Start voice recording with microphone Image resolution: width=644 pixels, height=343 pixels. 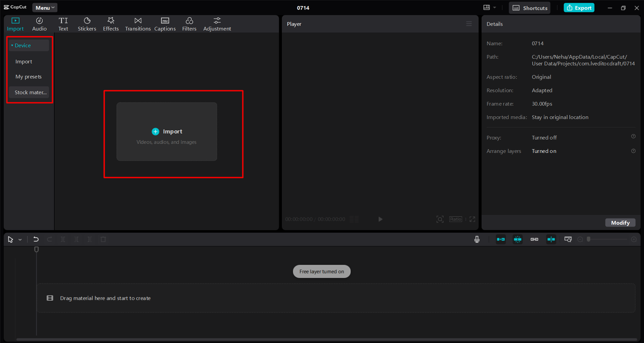477,239
